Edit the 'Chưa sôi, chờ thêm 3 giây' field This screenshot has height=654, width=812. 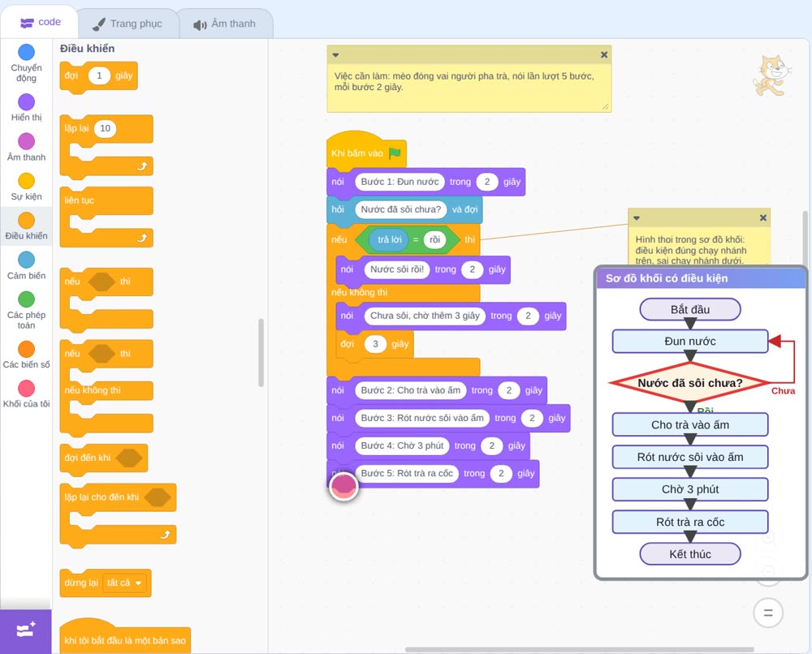(x=425, y=316)
